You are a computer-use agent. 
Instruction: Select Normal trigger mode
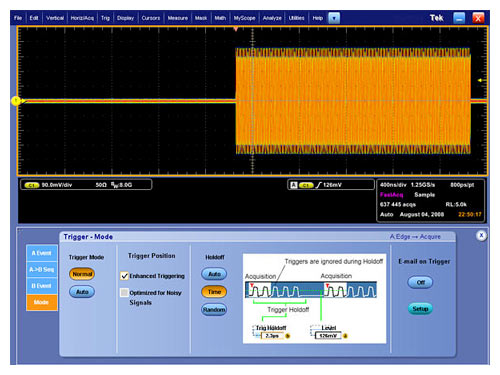point(82,274)
